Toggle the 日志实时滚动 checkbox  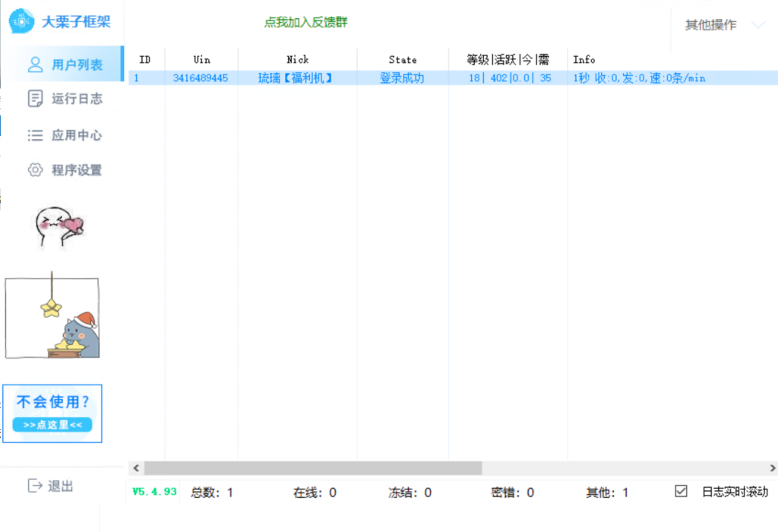click(681, 492)
